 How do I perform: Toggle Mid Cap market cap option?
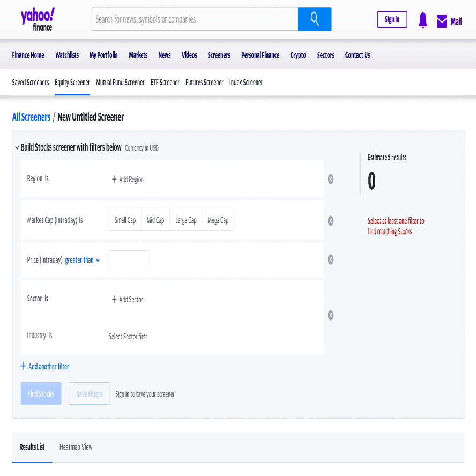[155, 220]
